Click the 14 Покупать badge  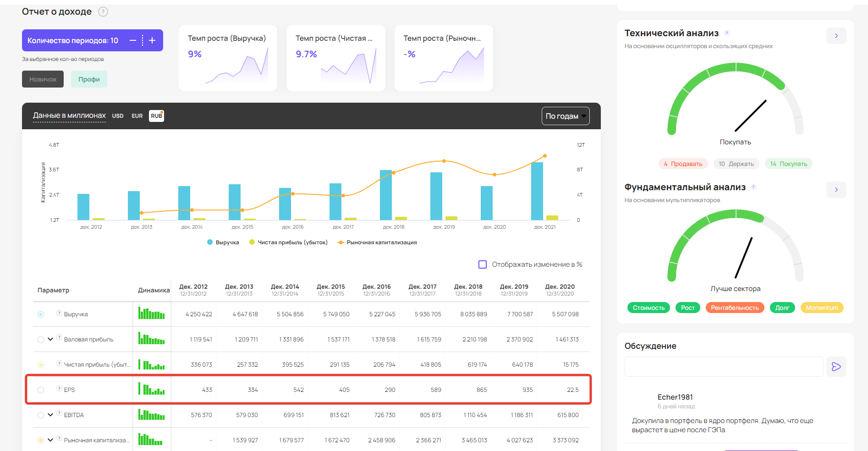789,164
